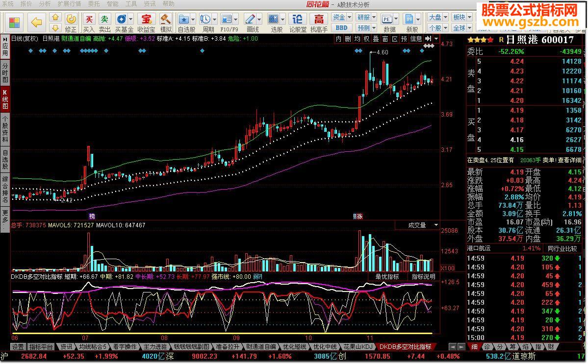Click the 设置 button
Screen dimensions: 588x364
click(18, 347)
